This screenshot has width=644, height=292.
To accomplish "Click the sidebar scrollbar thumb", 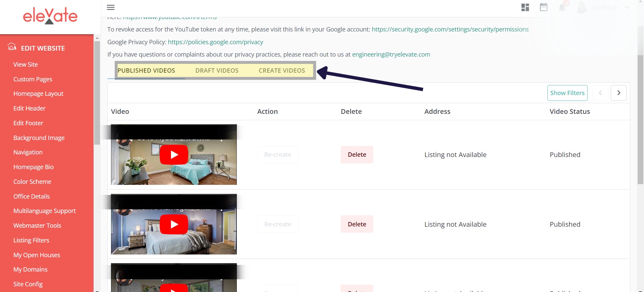I will coord(97,93).
